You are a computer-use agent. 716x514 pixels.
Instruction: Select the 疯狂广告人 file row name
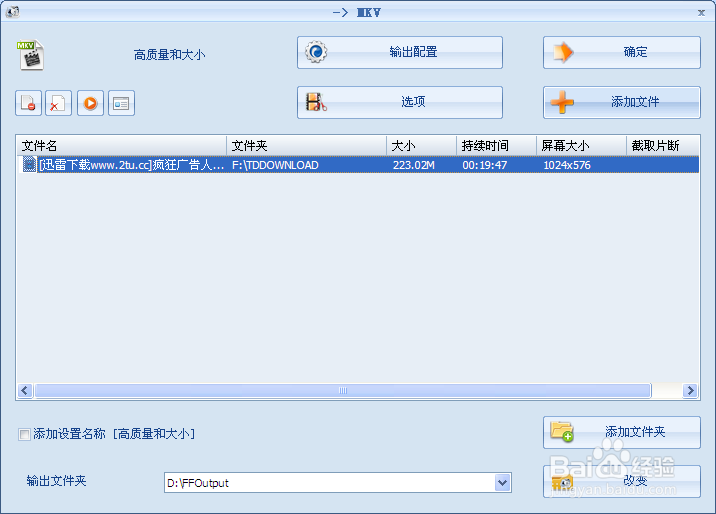pos(132,165)
